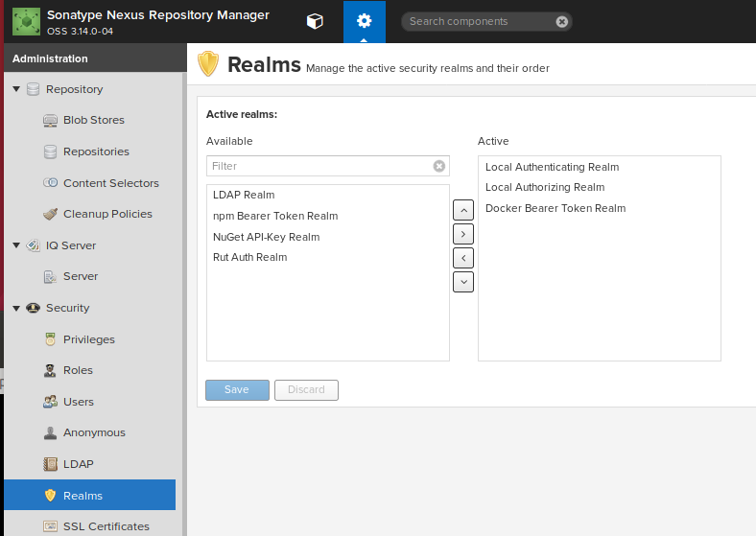Click the sidebar vertical scrollbar
Viewport: 756px width, 536px height.
(184, 304)
